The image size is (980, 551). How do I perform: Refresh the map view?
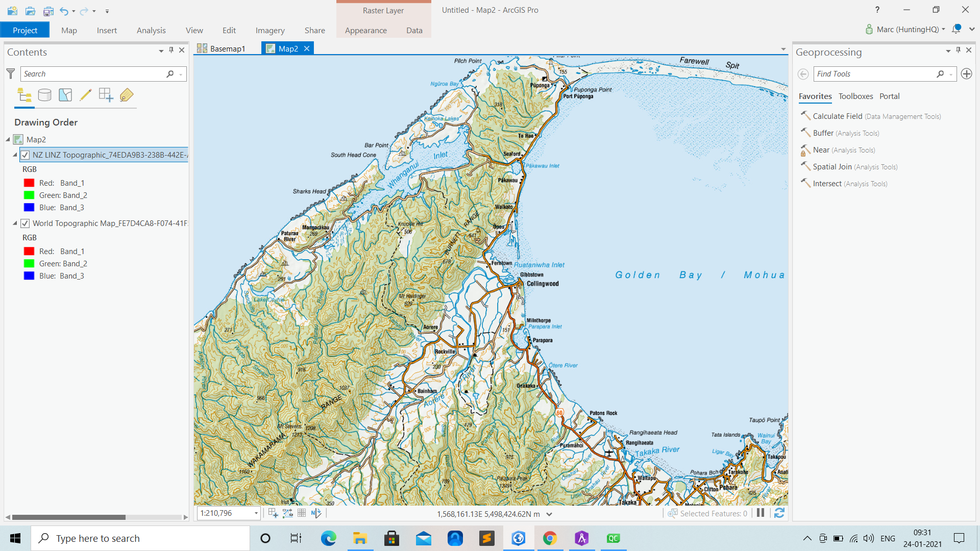pos(779,513)
